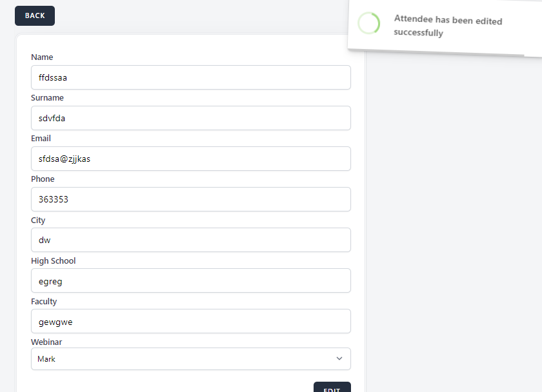This screenshot has width=542, height=392.
Task: Focus the Name field containing ffdssaa
Action: coord(191,77)
